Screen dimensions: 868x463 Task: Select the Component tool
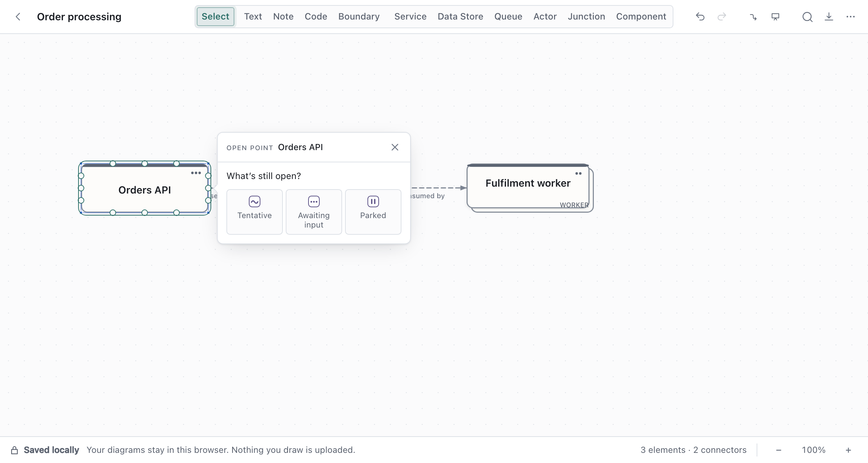point(641,17)
